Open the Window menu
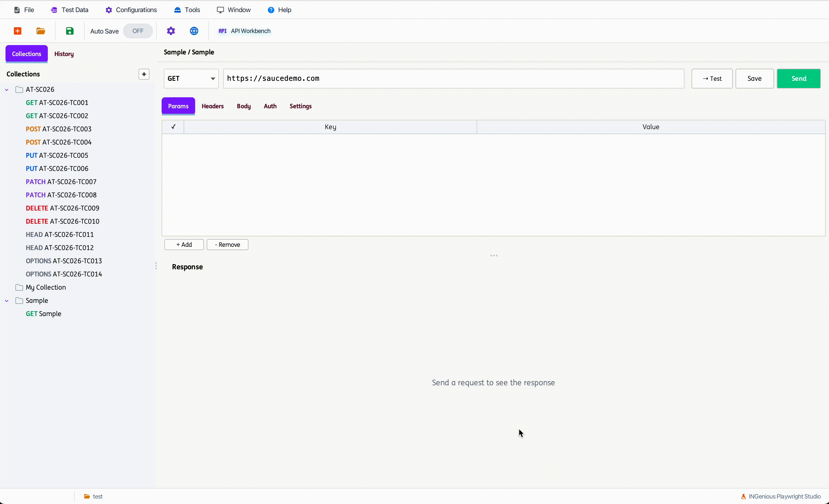Viewport: 829px width, 504px height. (x=234, y=10)
